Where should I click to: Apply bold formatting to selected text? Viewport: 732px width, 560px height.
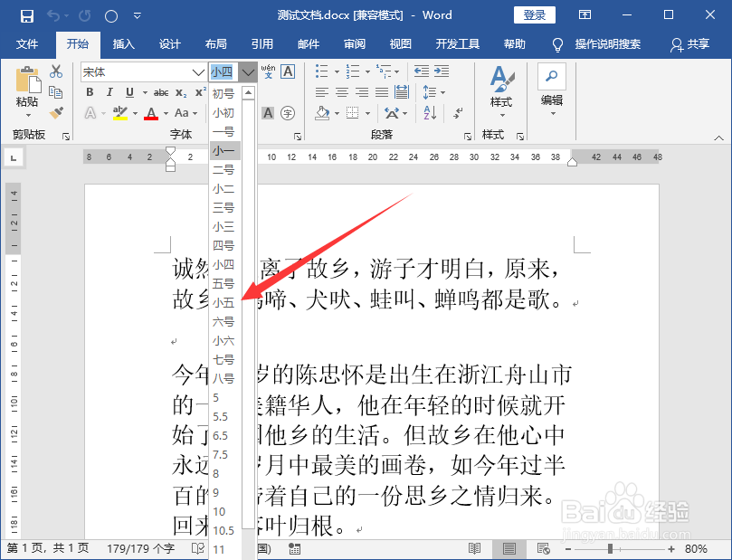89,93
